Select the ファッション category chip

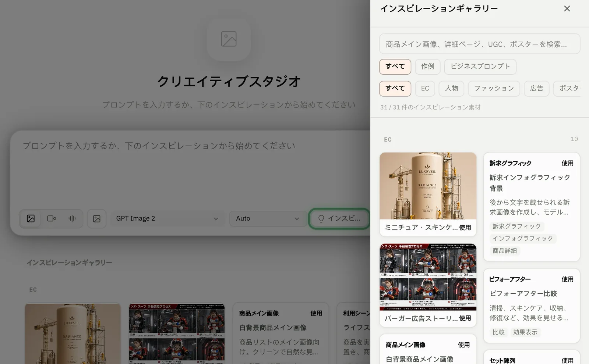[494, 89]
